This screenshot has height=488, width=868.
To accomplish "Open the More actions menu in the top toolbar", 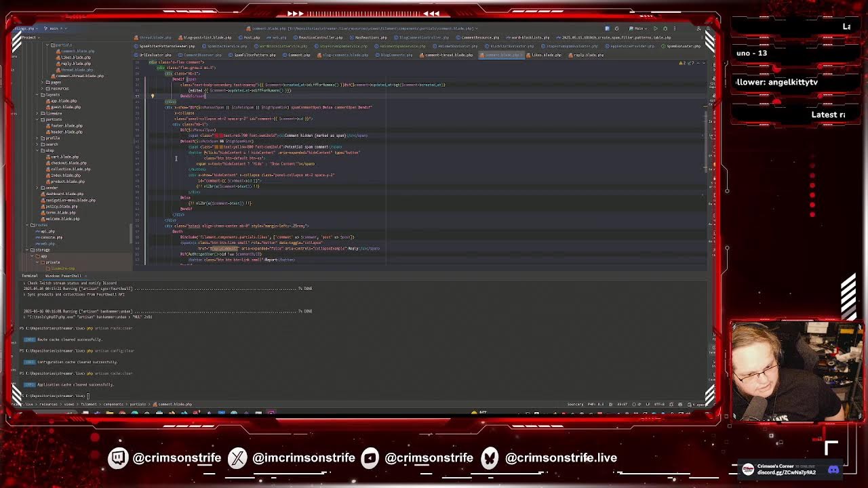I will (x=675, y=28).
